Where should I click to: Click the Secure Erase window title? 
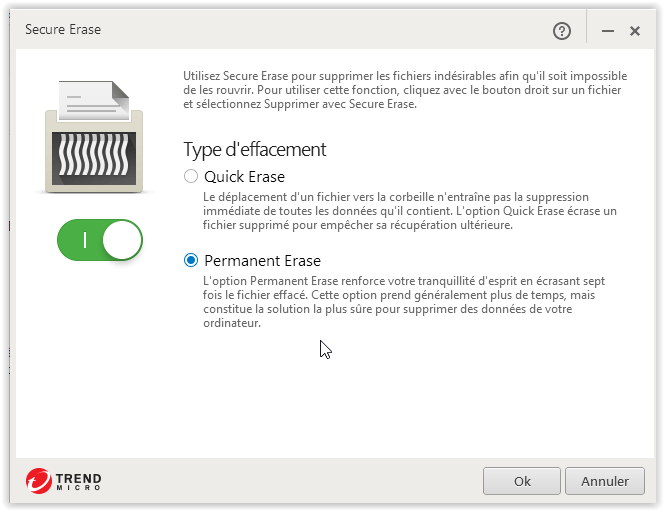(63, 29)
